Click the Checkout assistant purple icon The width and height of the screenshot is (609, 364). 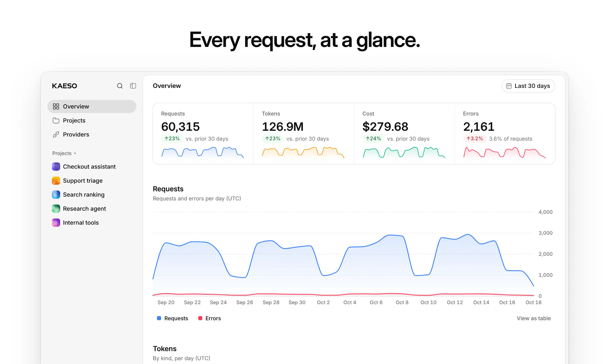(x=56, y=166)
